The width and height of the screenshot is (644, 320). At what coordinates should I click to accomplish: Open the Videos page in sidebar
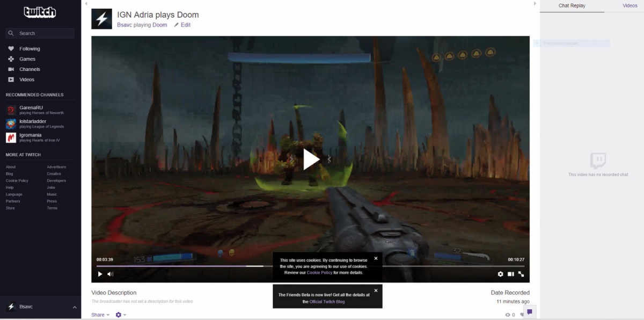[27, 79]
